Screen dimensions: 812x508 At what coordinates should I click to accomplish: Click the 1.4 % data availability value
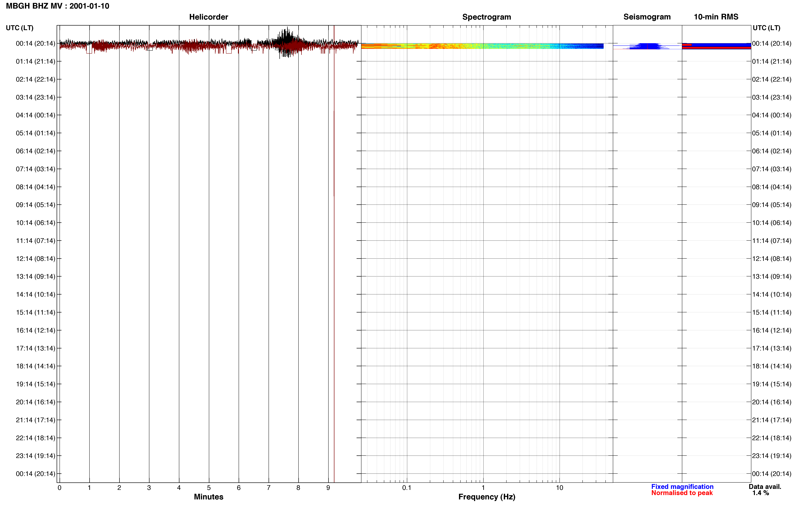760,493
